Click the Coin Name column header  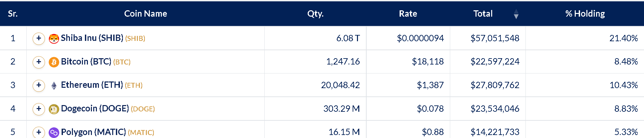pyautogui.click(x=146, y=14)
